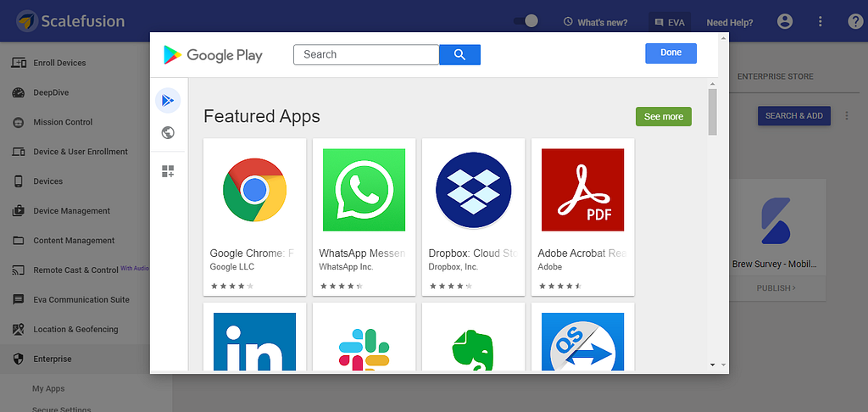868x412 pixels.
Task: Click the help question mark icon
Action: pos(855,21)
